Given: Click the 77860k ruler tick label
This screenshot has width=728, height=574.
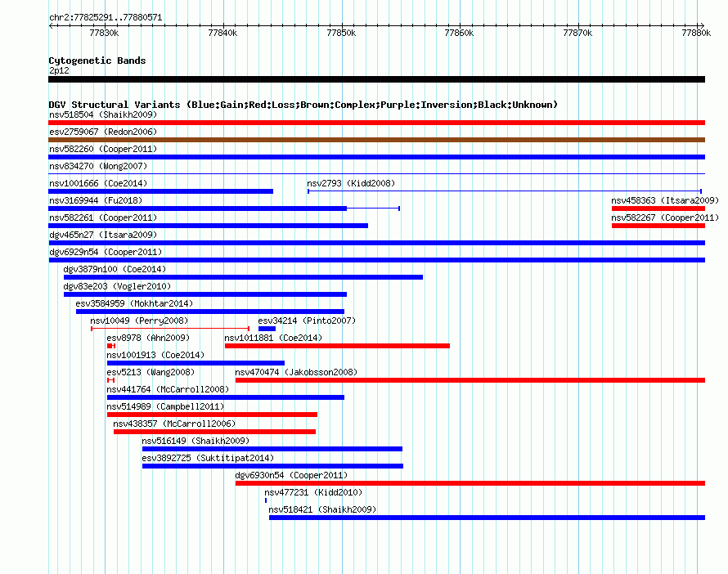Looking at the screenshot, I should (x=459, y=33).
